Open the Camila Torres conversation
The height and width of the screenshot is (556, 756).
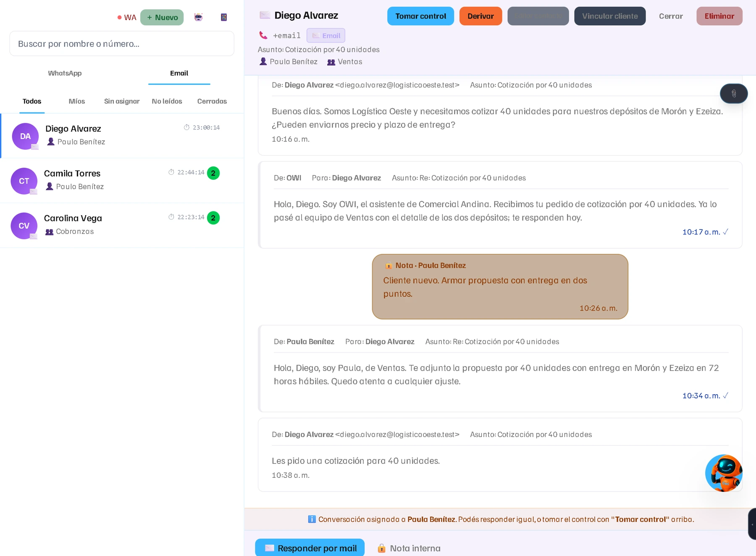122,181
